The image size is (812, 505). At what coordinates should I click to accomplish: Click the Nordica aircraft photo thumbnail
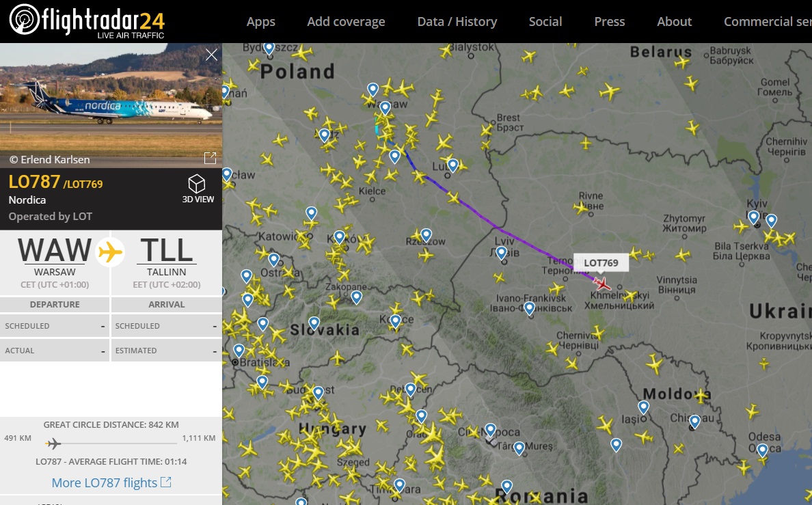[111, 105]
